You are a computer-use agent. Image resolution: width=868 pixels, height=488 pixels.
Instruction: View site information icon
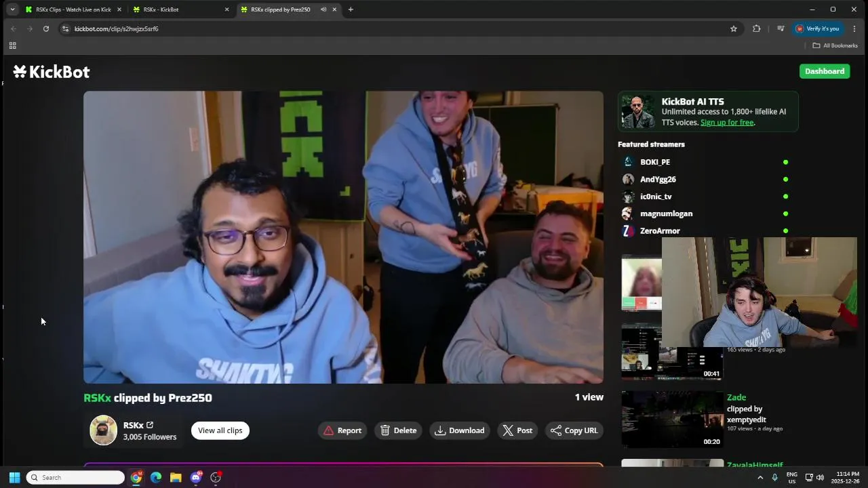(65, 28)
